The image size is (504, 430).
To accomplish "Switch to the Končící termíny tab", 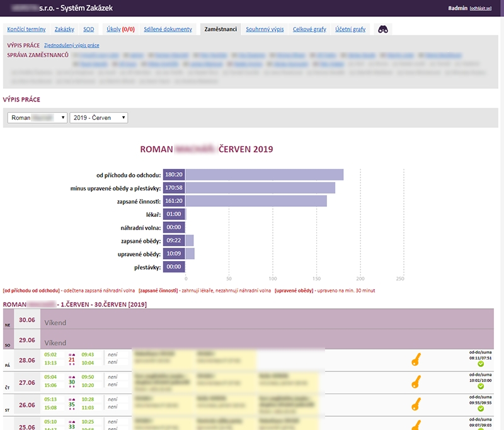I will point(26,29).
